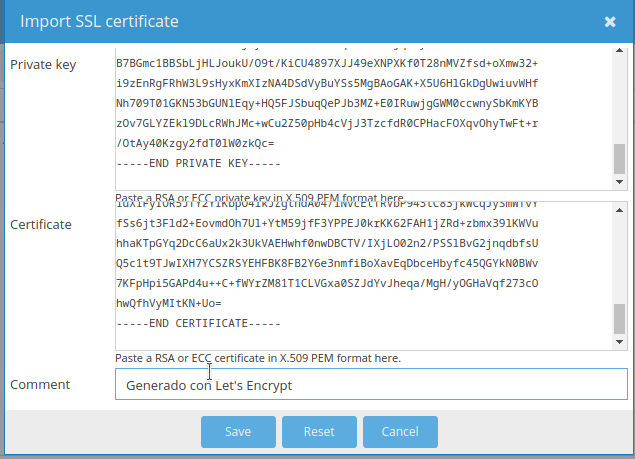635x459 pixels.
Task: Click certificate line starting with 7KFpHpi5GAPd4u
Action: click(x=327, y=284)
